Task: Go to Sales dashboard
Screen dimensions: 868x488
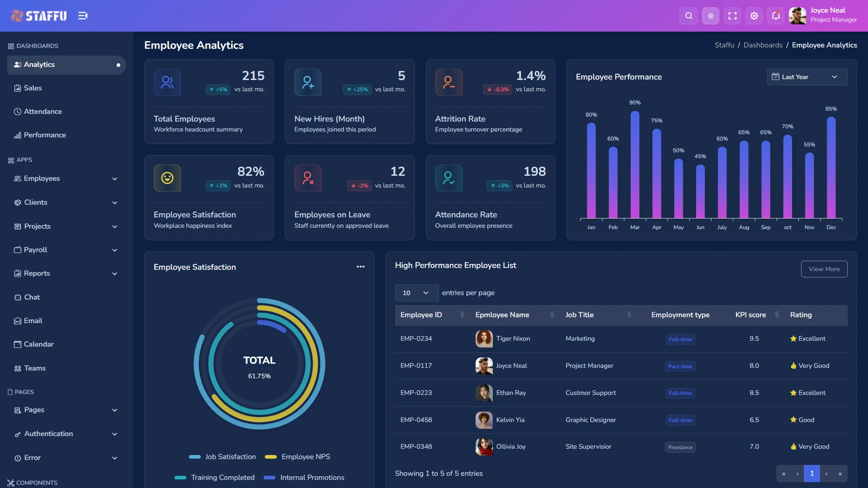Action: coord(66,88)
